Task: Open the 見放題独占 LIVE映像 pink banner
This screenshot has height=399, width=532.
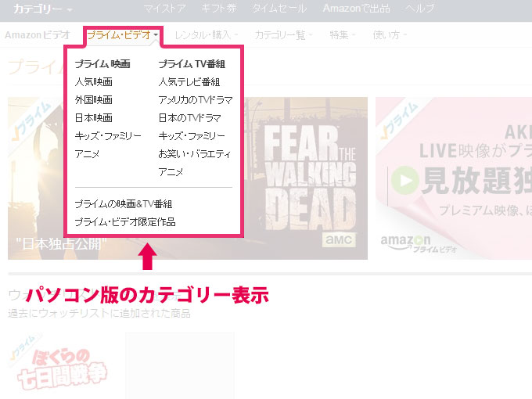Action: [454, 178]
